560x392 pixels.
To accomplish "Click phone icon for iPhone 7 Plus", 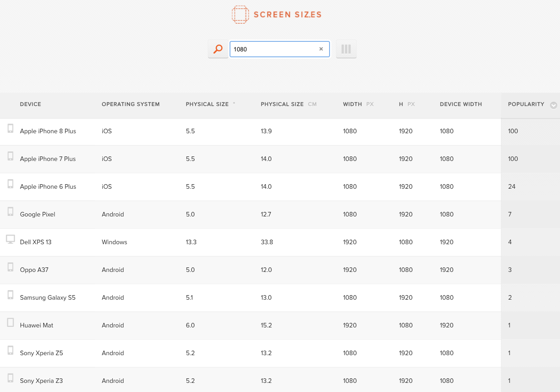I will 10,156.
